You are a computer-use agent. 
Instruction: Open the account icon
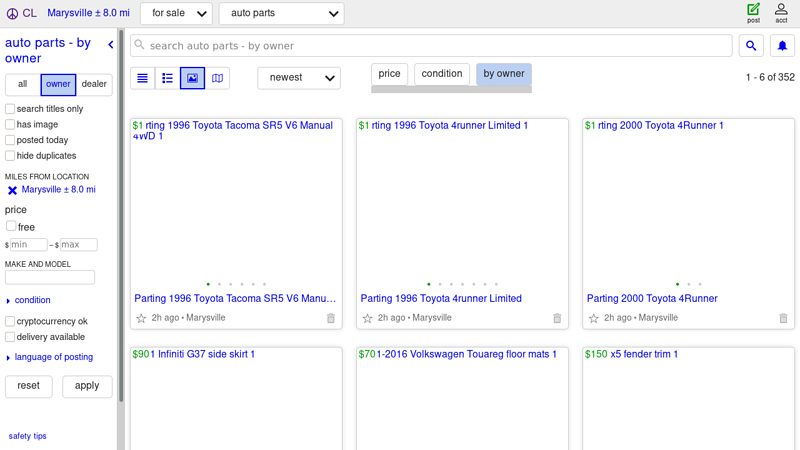(x=781, y=13)
